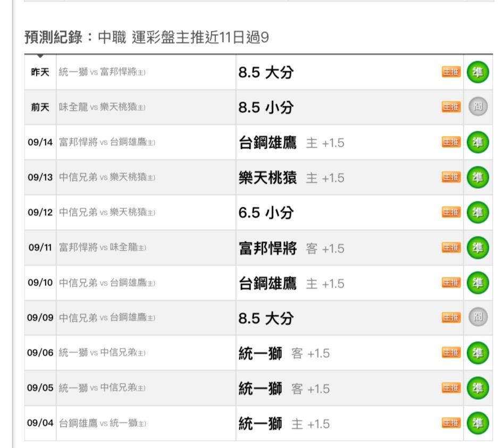Screen dimensions: 502x448
Task: Click the orange 主推 badge in 09/09 row
Action: 451,317
